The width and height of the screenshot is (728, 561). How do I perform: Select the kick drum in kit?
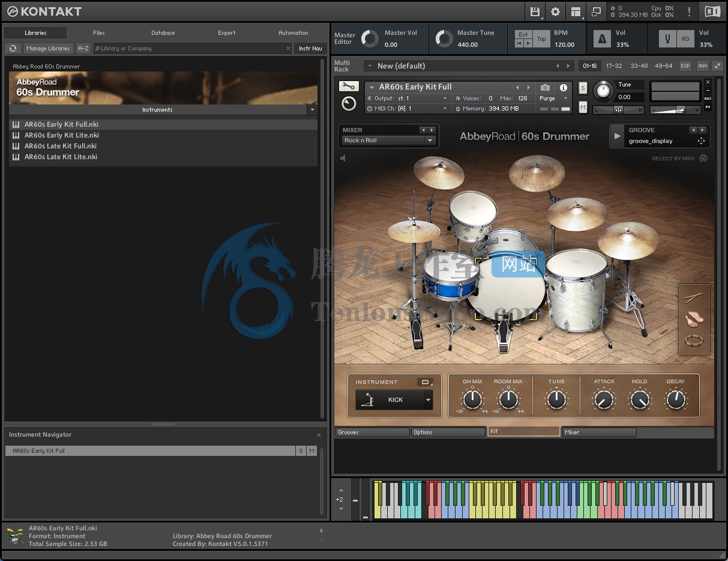click(505, 287)
